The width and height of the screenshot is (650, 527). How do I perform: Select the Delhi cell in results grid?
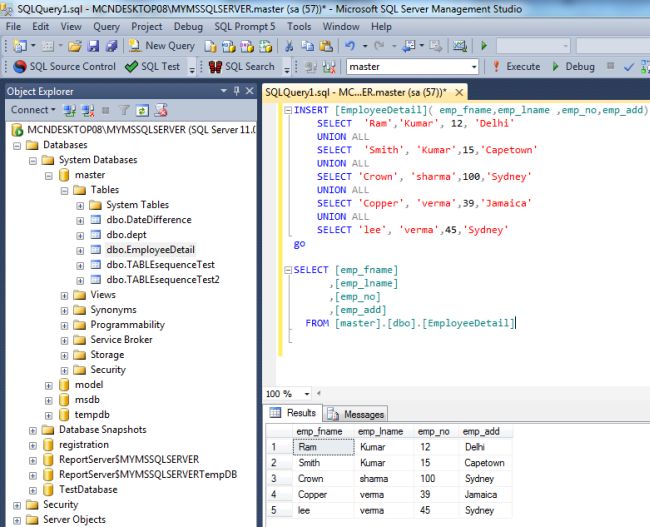(x=477, y=447)
